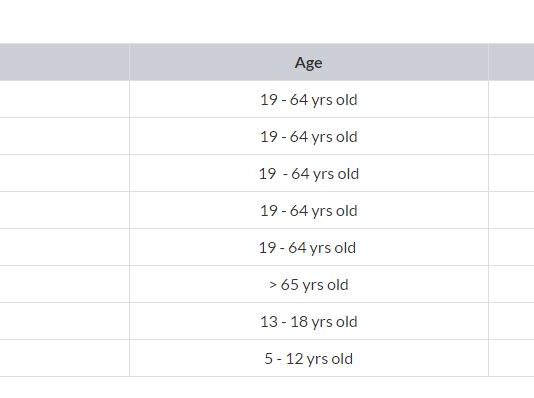Select the cell after '13 - 18 yrs old'

pyautogui.click(x=511, y=321)
